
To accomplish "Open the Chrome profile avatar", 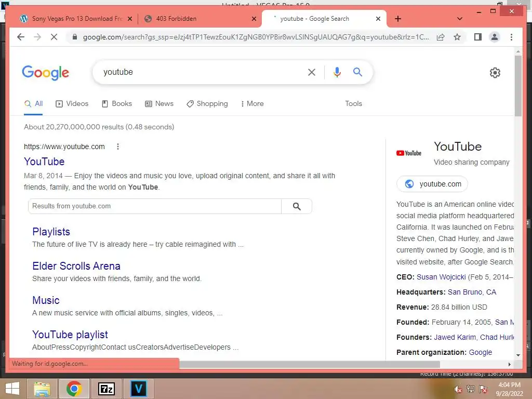I will tap(495, 37).
